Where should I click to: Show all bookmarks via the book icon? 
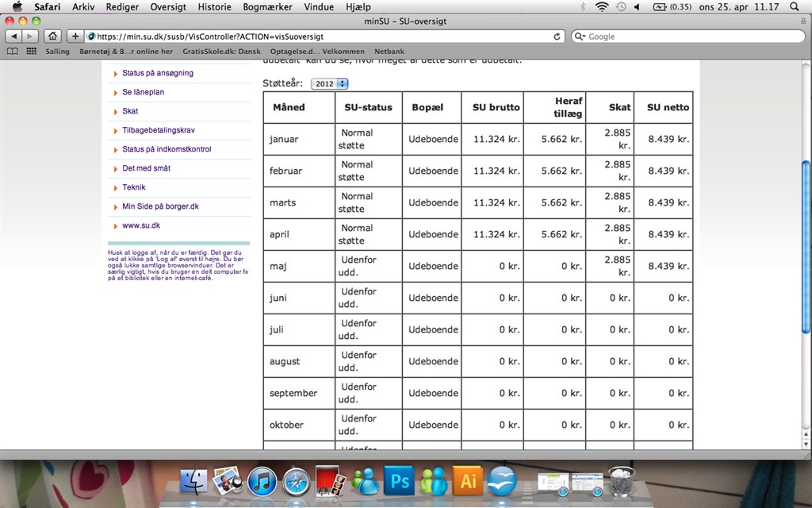(x=13, y=52)
